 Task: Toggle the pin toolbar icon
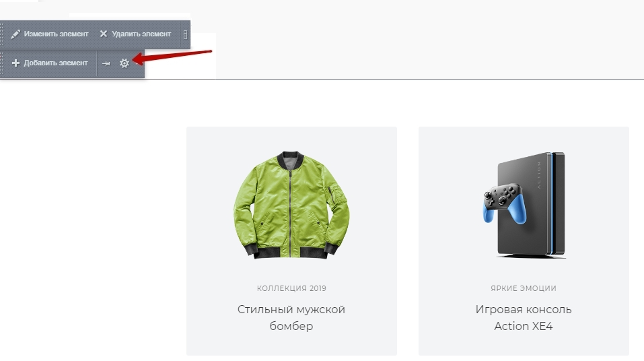(106, 63)
